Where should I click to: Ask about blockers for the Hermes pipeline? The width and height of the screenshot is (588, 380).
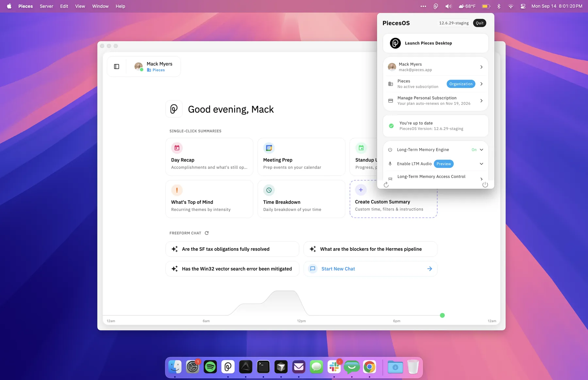[x=370, y=249]
